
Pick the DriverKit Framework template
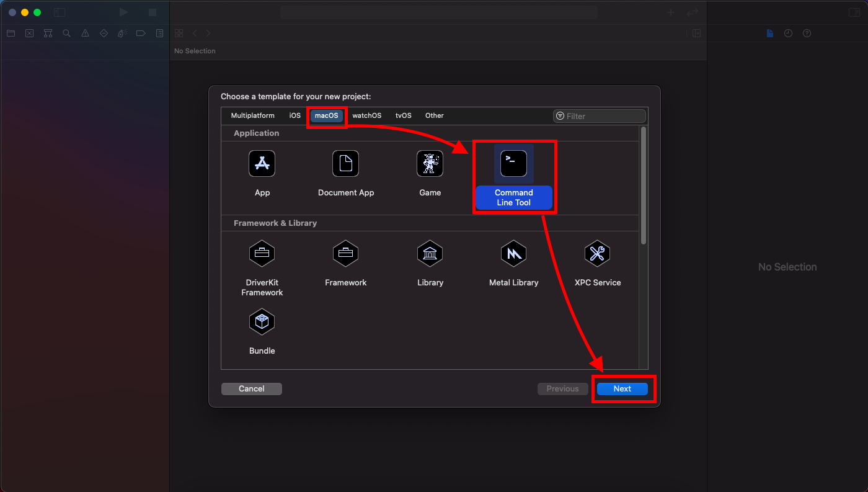pos(262,268)
